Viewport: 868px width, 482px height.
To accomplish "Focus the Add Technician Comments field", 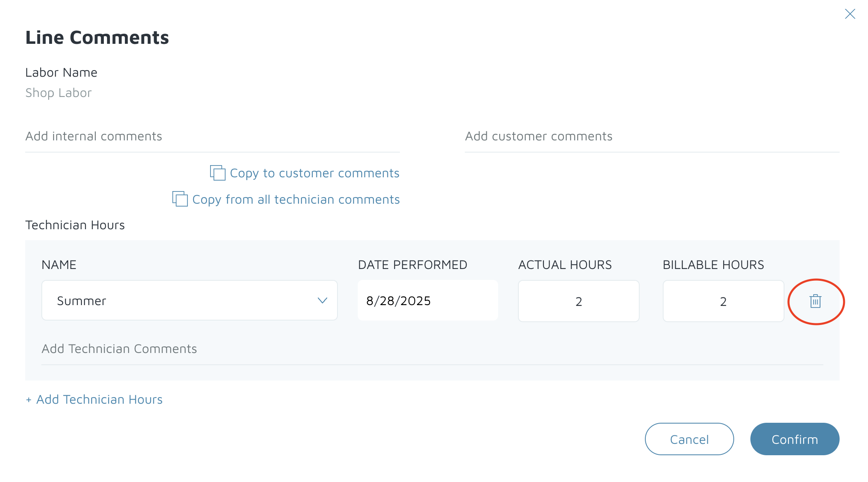I will pyautogui.click(x=432, y=349).
